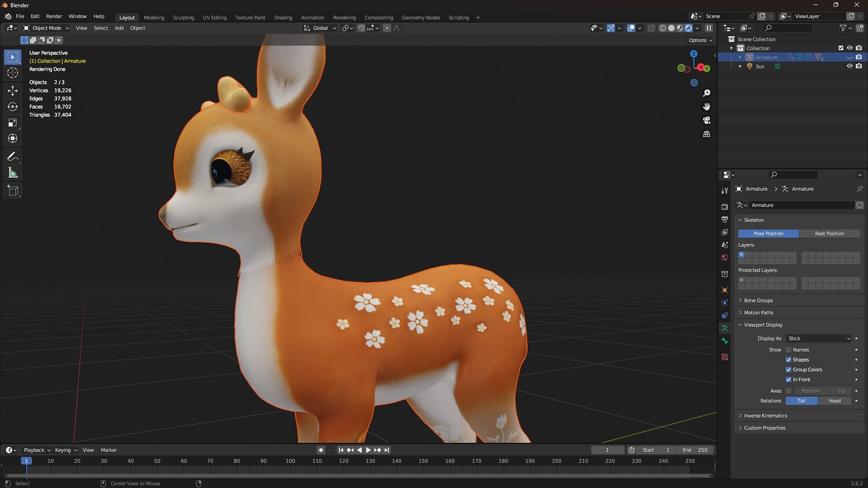The width and height of the screenshot is (868, 488).
Task: Switch perspective/orthographic with the grid gizmo
Action: [x=707, y=134]
